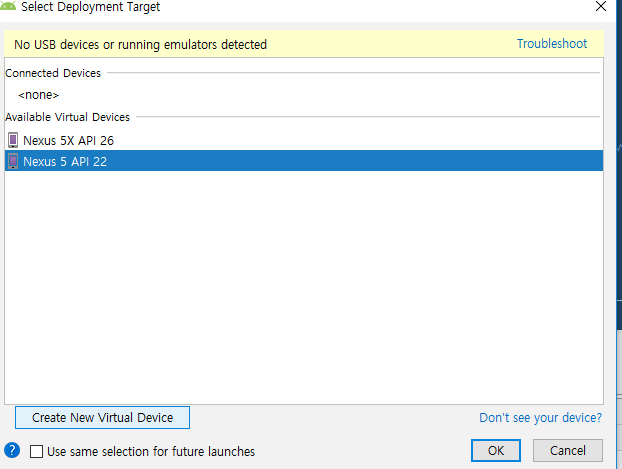622x469 pixels.
Task: Select the Nexus 5 API 22 virtual device
Action: pyautogui.click(x=304, y=161)
